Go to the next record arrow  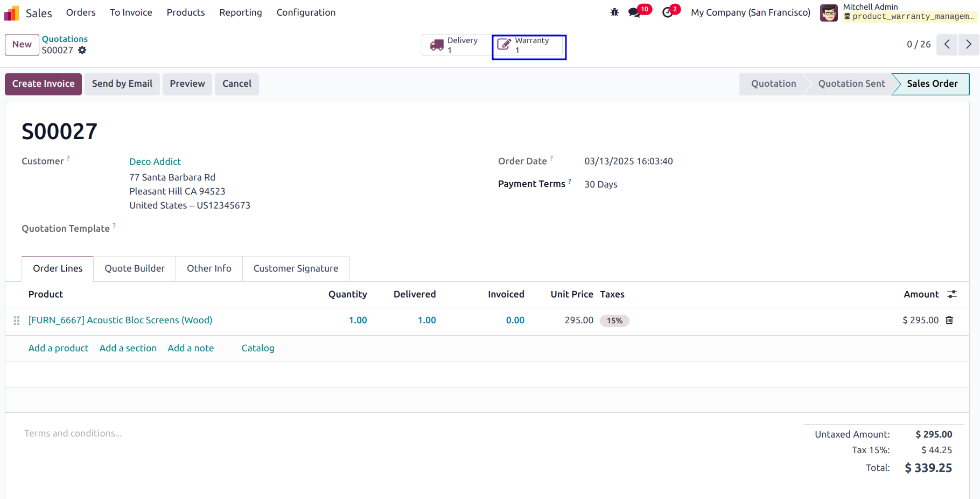pos(969,44)
